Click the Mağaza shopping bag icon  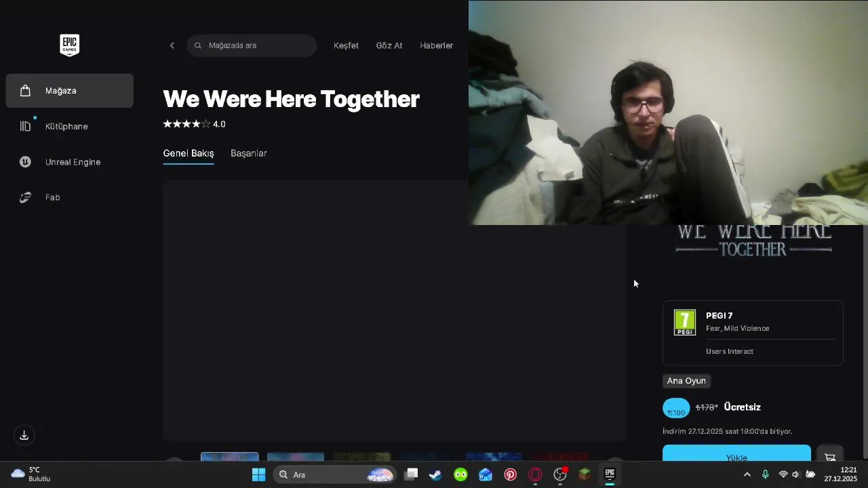click(25, 91)
